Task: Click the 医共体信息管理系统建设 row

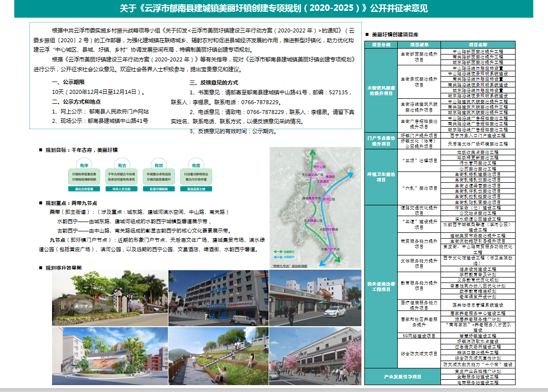Action: pyautogui.click(x=478, y=305)
